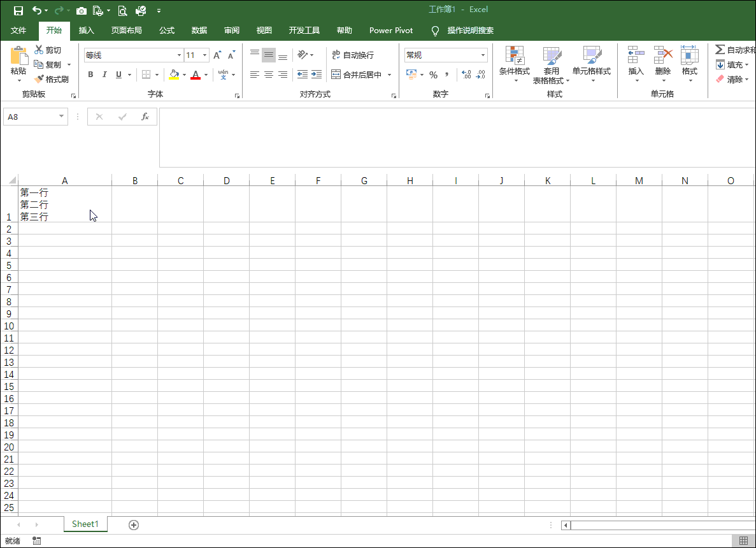Click the Undo arrow icon
This screenshot has height=548, width=756.
click(37, 10)
